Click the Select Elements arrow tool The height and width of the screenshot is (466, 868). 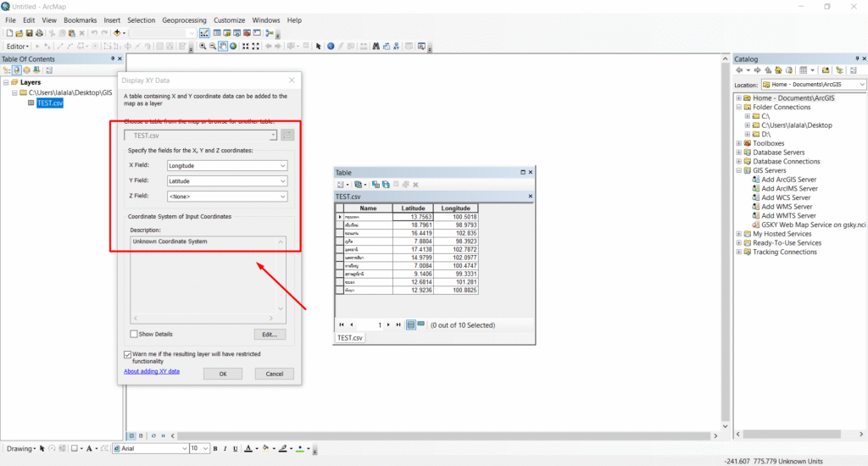pyautogui.click(x=319, y=47)
